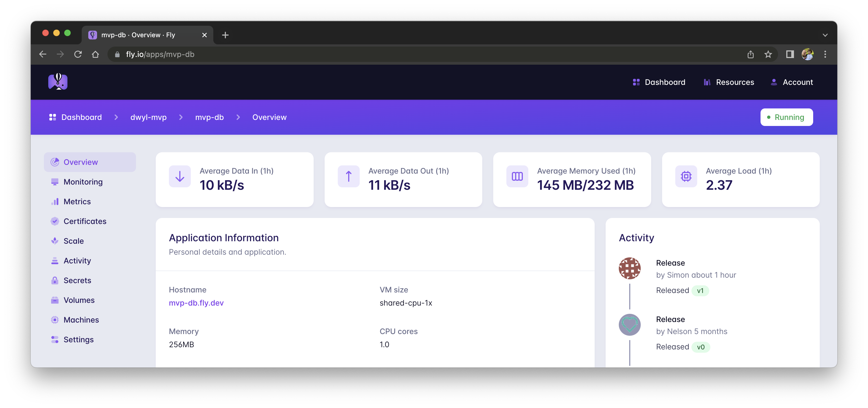868x408 pixels.
Task: Expand the tab list chevron in titlebar
Action: [x=825, y=35]
